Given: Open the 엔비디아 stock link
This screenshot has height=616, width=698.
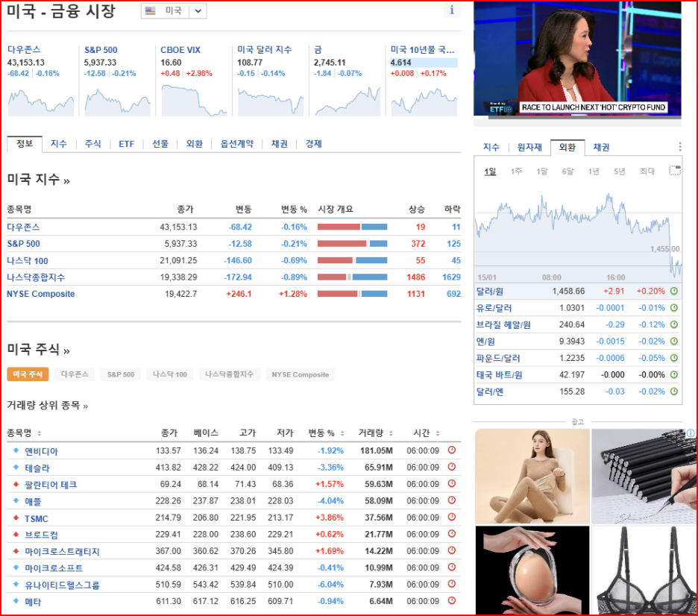Looking at the screenshot, I should pyautogui.click(x=41, y=451).
